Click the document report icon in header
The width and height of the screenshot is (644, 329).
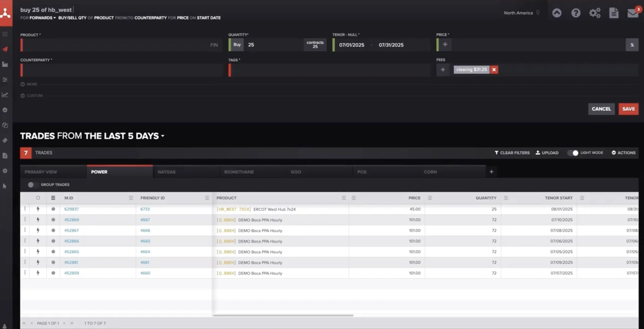pyautogui.click(x=614, y=13)
